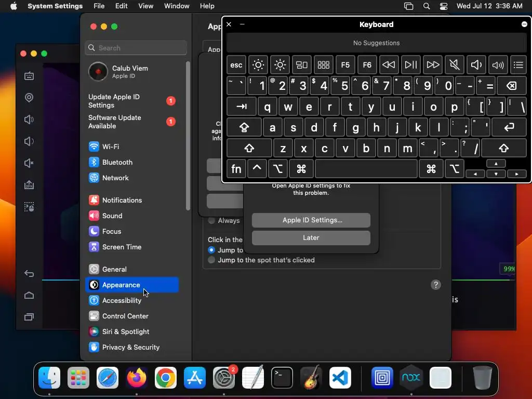532x399 pixels.
Task: Tap the return key on keyboard
Action: (x=509, y=127)
